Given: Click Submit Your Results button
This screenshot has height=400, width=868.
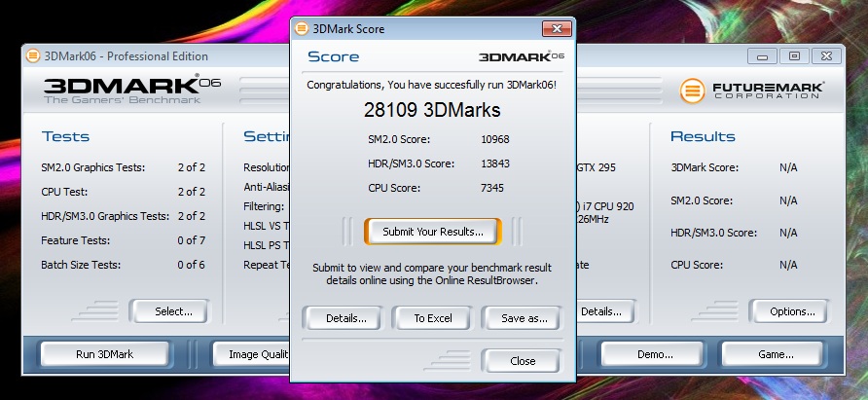Looking at the screenshot, I should click(x=433, y=232).
